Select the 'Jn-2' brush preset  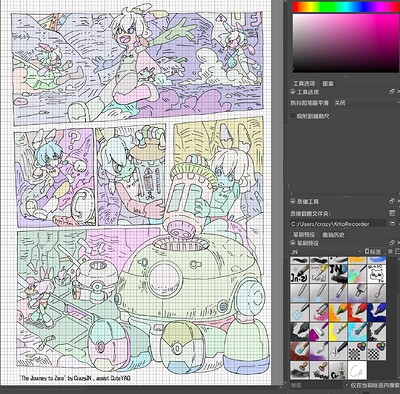(299, 273)
